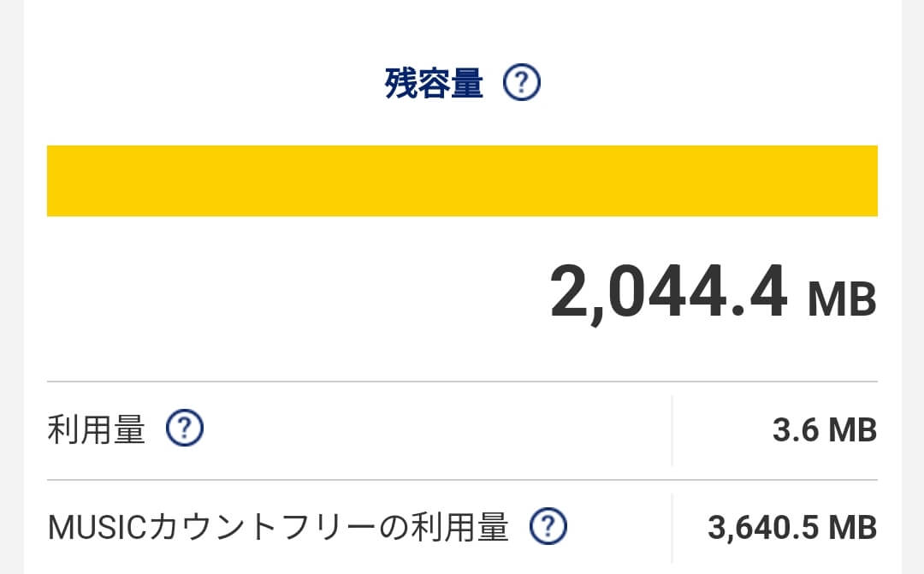Click the yellow remaining data bar
The image size is (924, 574).
(462, 180)
